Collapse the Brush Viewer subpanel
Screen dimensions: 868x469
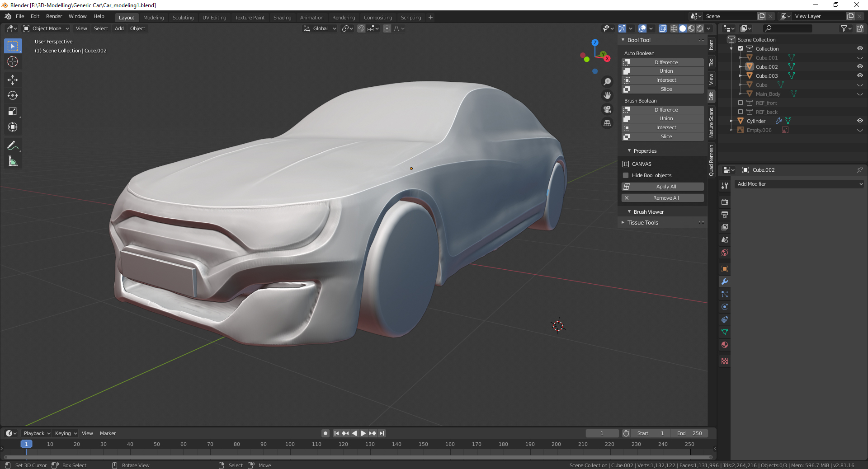[629, 211]
